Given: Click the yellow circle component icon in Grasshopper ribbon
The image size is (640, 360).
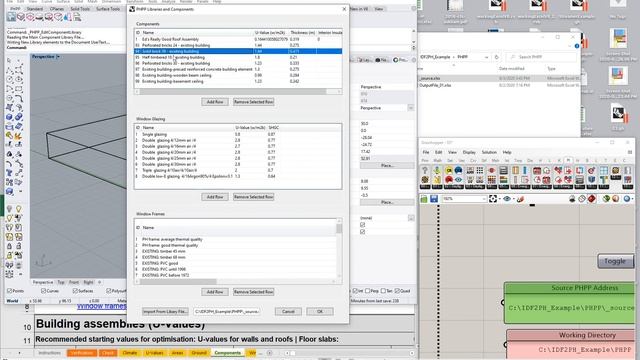Looking at the screenshot, I should [x=449, y=170].
